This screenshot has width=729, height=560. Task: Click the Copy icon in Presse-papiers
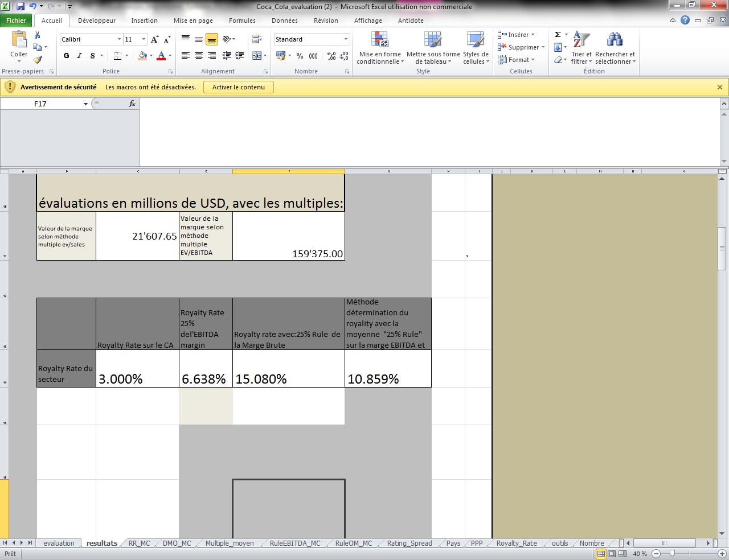pos(38,47)
